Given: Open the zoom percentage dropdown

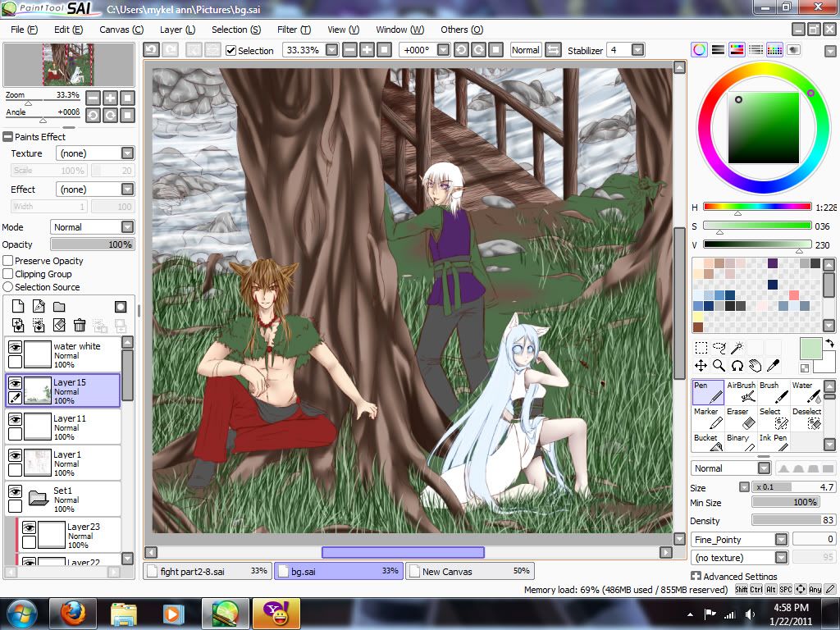Looking at the screenshot, I should (x=332, y=50).
